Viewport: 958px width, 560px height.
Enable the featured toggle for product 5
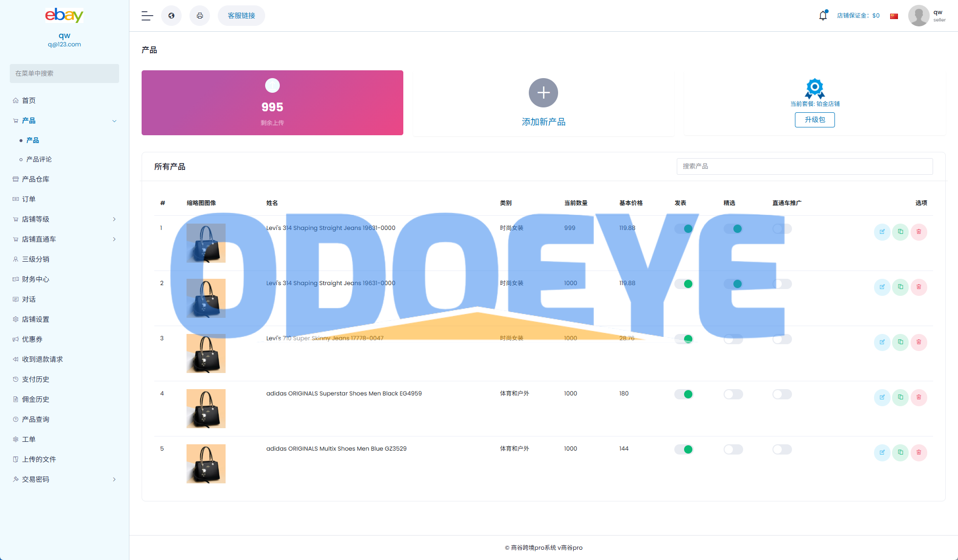[x=733, y=449]
